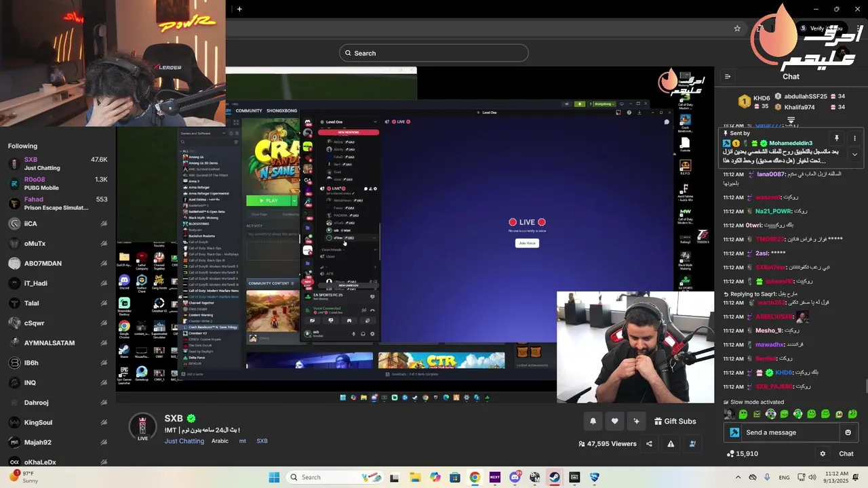Image resolution: width=868 pixels, height=488 pixels.
Task: Open the pinned message three-dot menu
Action: tap(854, 138)
